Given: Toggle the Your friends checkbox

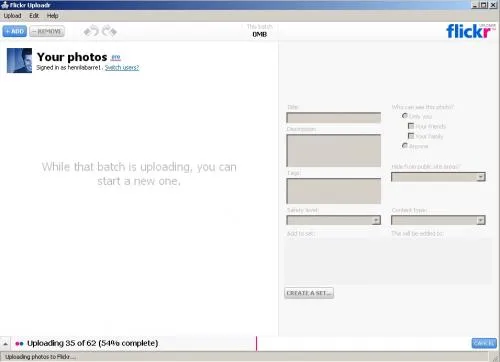Looking at the screenshot, I should coord(411,126).
